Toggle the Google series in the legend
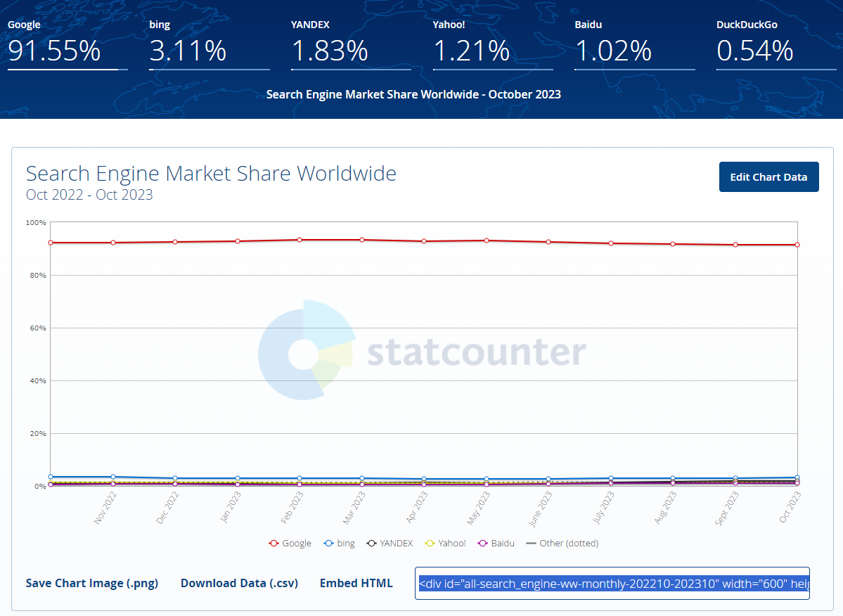 coord(290,543)
